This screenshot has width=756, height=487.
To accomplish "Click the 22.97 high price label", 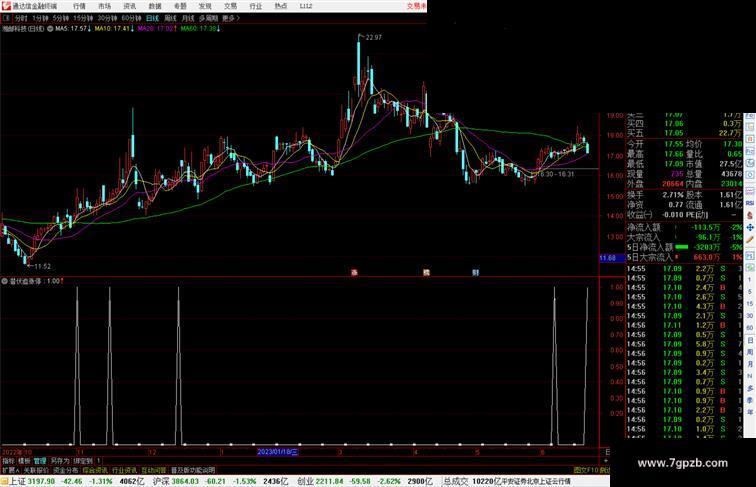I will (x=374, y=37).
